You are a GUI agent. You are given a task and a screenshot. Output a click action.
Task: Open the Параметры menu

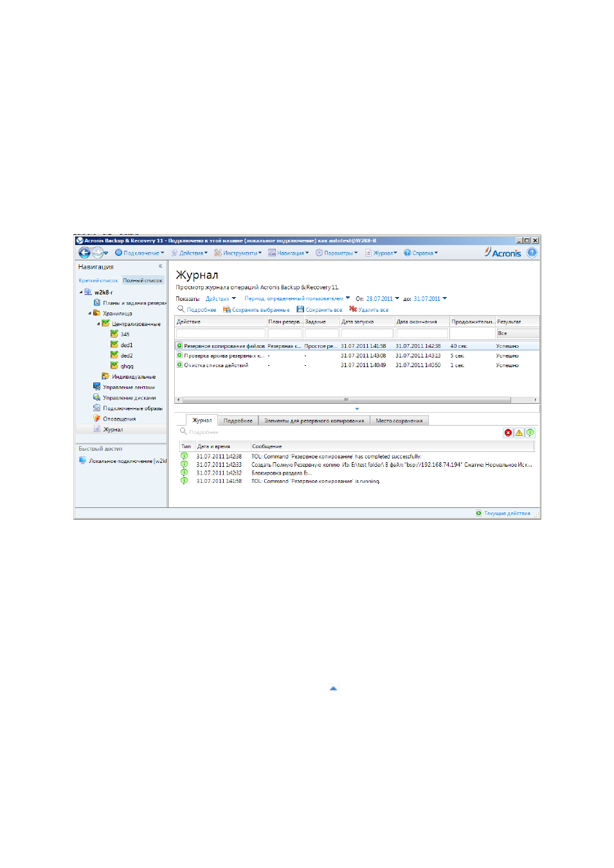coord(337,253)
